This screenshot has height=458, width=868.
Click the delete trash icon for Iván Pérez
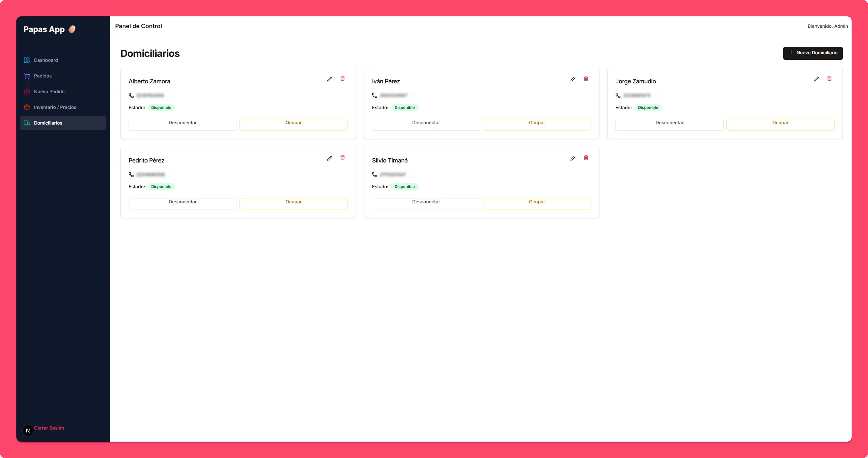(586, 78)
